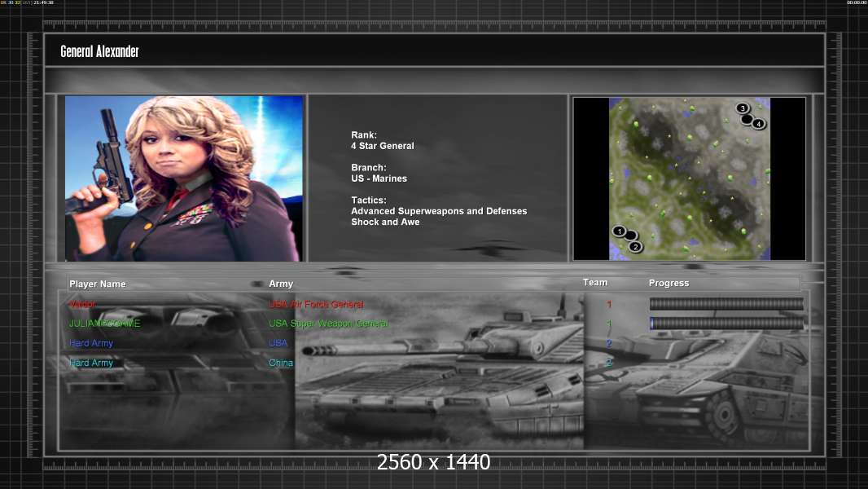Click 'USA Super Weapon General' army entry
868x489 pixels.
(328, 323)
